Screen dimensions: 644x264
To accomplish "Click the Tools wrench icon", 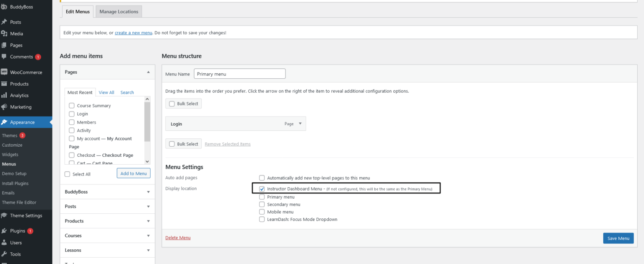I will [4, 254].
